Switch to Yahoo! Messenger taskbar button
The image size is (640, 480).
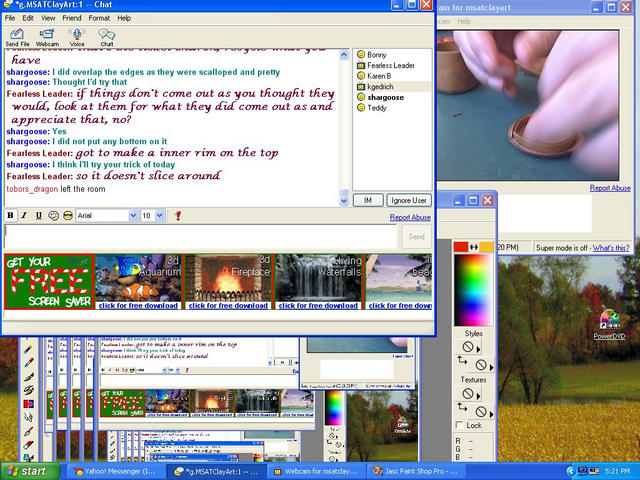point(114,471)
